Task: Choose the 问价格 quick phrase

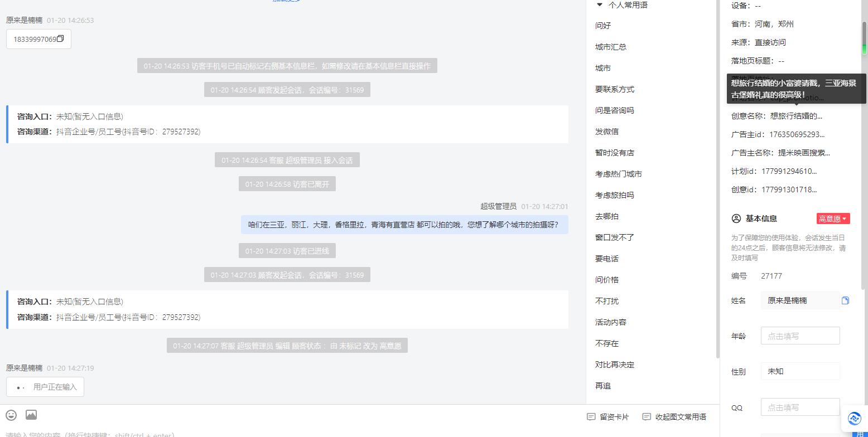Action: 607,280
